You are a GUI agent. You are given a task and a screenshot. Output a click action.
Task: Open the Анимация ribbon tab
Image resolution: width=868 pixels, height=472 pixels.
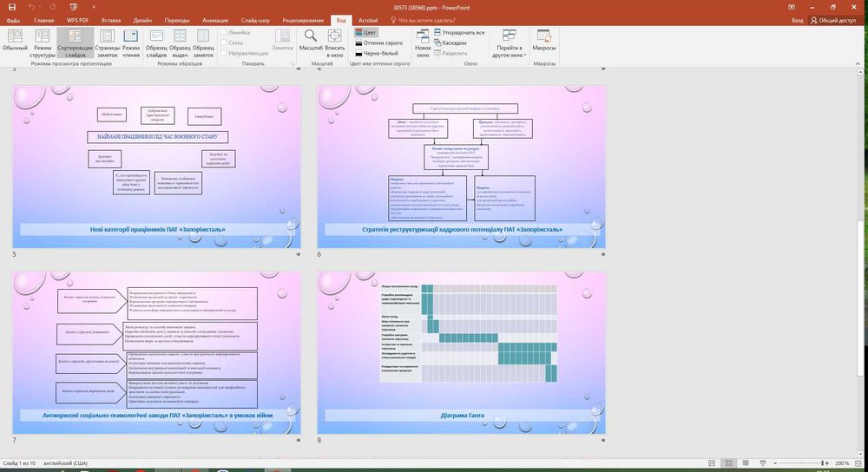[x=214, y=21]
